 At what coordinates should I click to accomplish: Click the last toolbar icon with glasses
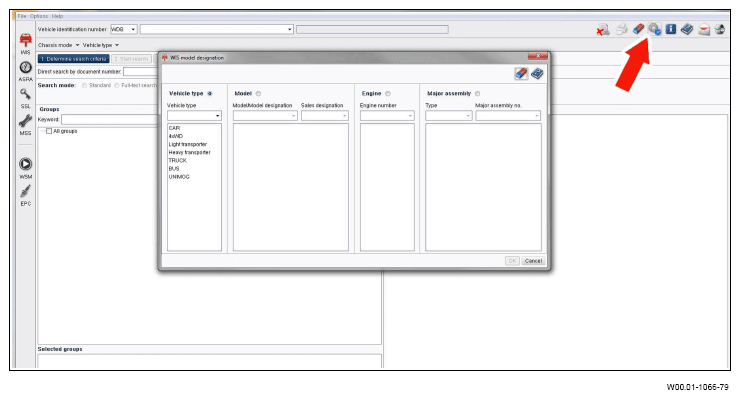tap(720, 29)
